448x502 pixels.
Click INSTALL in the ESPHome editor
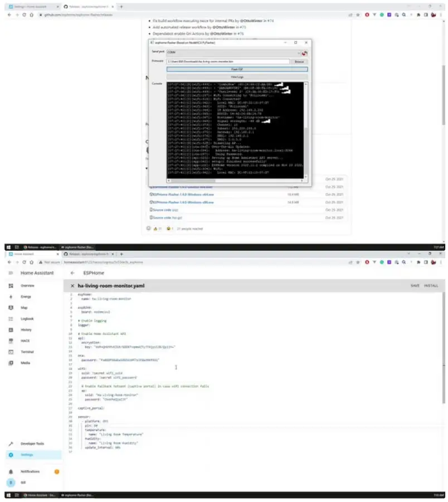point(431,286)
